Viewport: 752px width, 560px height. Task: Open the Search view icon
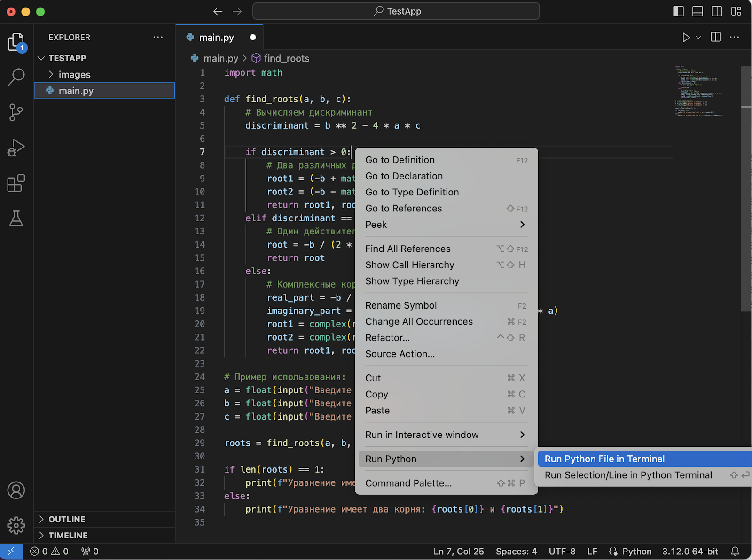tap(16, 77)
